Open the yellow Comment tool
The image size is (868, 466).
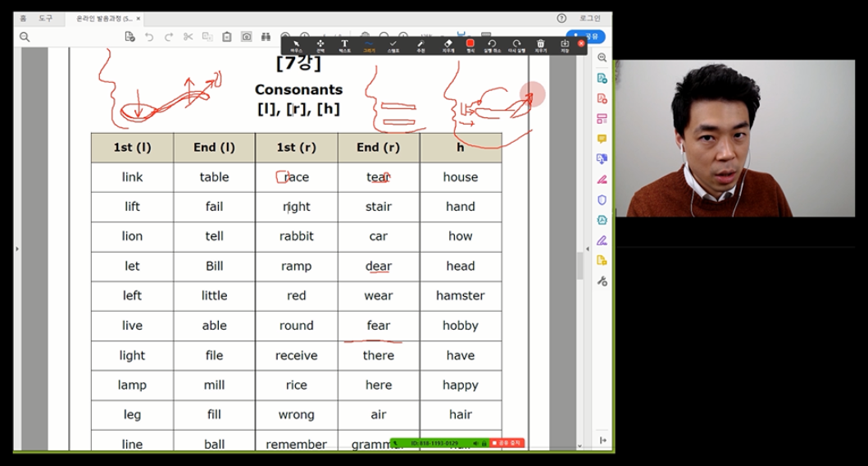point(602,139)
